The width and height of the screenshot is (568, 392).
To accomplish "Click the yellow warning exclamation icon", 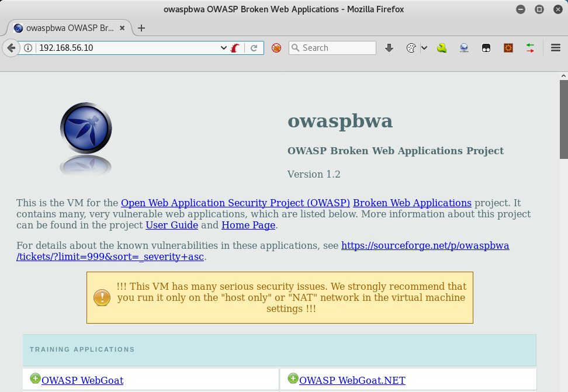I will point(102,297).
